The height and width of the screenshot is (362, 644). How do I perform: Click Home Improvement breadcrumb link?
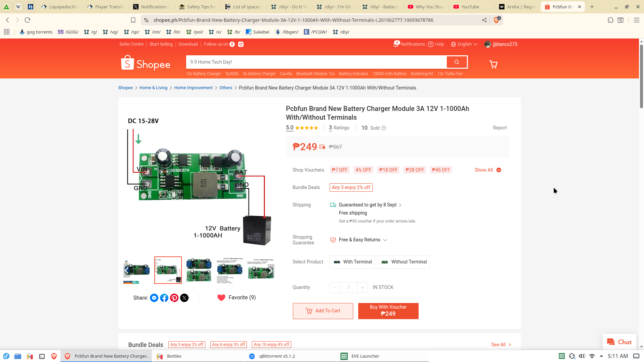(193, 88)
